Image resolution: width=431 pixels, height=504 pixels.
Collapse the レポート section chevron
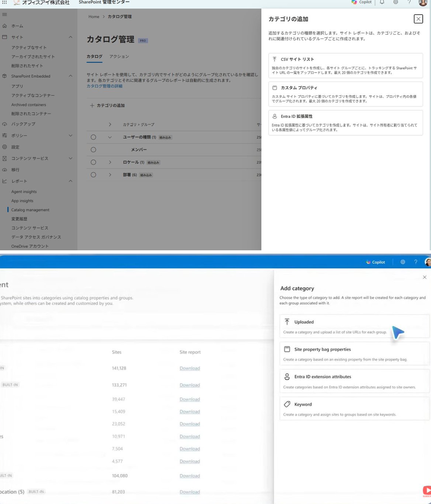70,181
